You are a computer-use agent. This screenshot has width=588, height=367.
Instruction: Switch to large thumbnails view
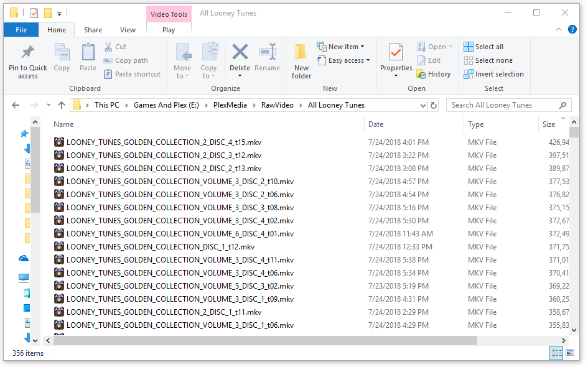click(x=569, y=353)
